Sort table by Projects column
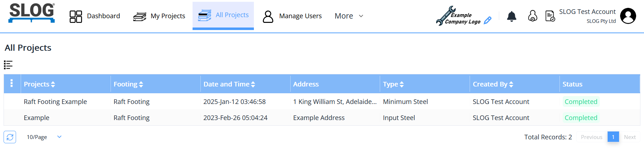 39,84
